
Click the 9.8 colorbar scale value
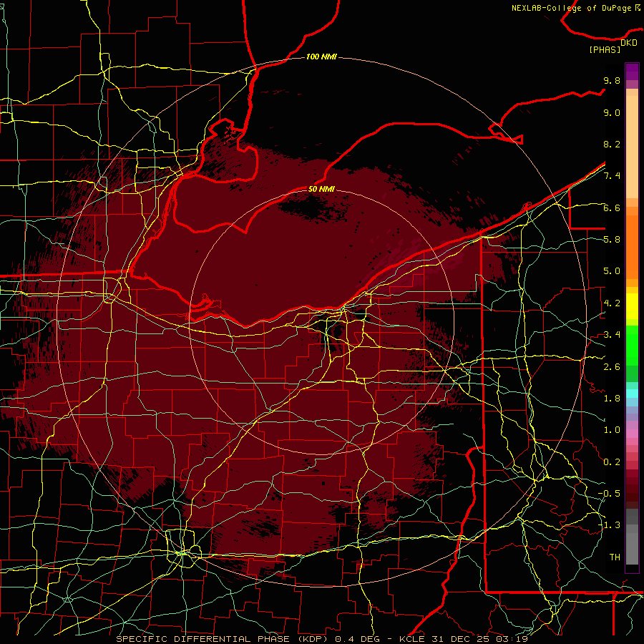pos(612,80)
